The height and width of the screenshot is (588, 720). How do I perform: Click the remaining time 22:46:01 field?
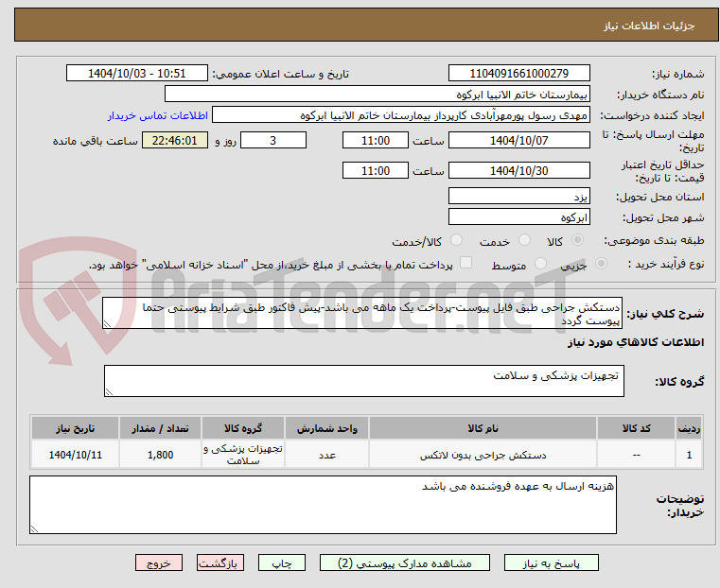(x=175, y=140)
